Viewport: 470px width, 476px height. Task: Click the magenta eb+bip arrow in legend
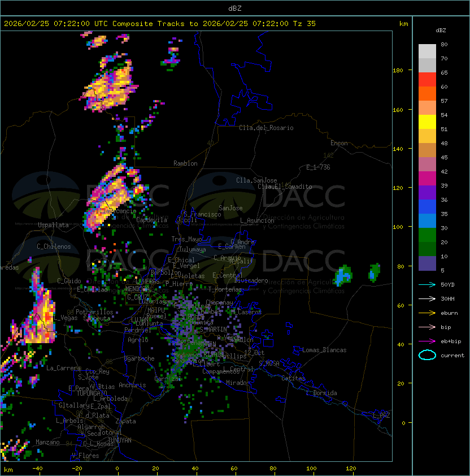coord(427,341)
